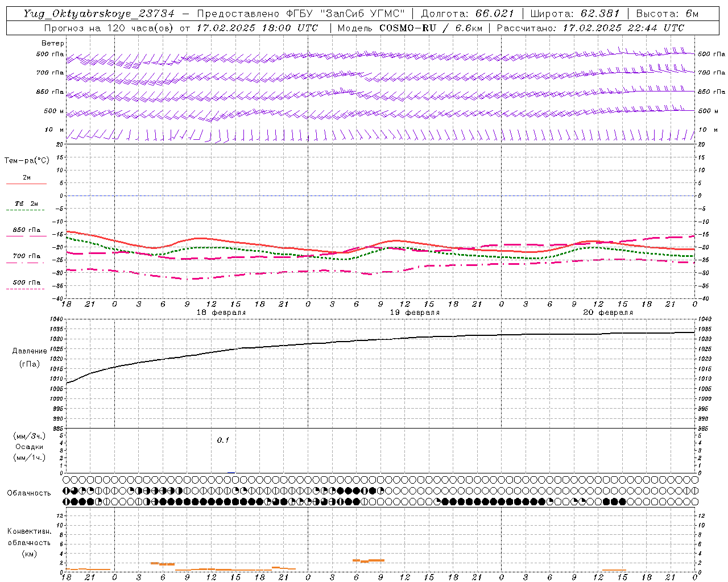
Task: Click the (мм/3ч.) precipitation unit label
Action: pyautogui.click(x=29, y=436)
